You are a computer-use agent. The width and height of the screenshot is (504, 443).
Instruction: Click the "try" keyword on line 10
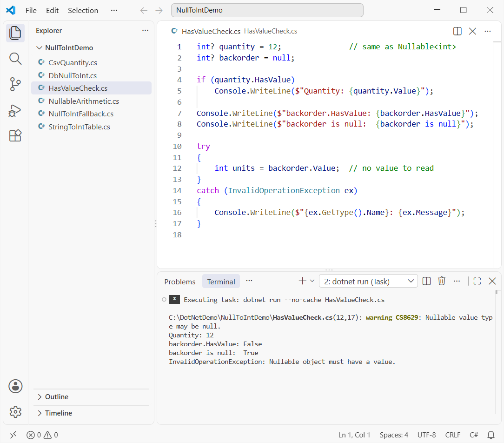click(x=203, y=147)
